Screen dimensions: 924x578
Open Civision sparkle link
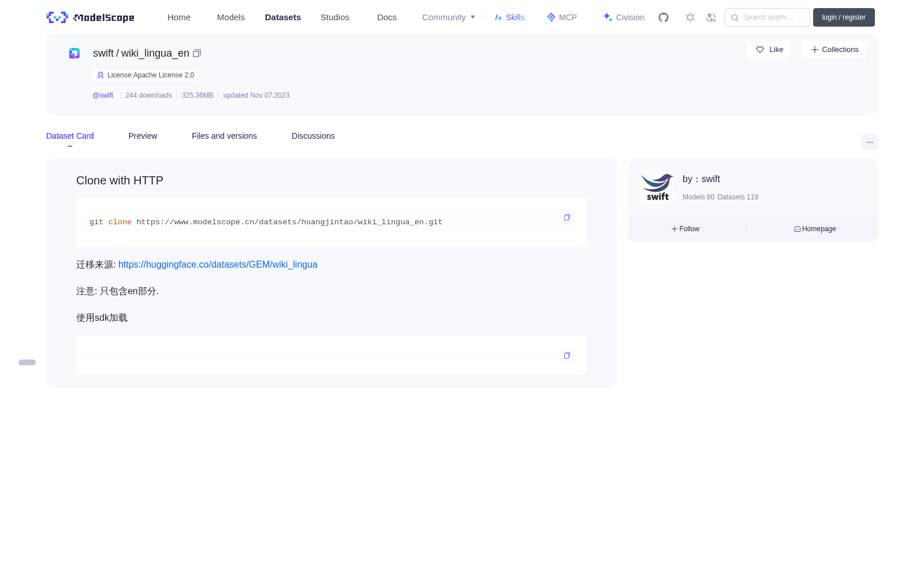[x=624, y=17]
